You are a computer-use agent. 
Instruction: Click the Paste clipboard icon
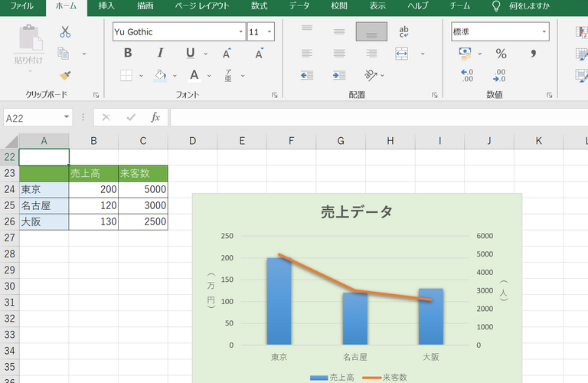click(x=30, y=38)
